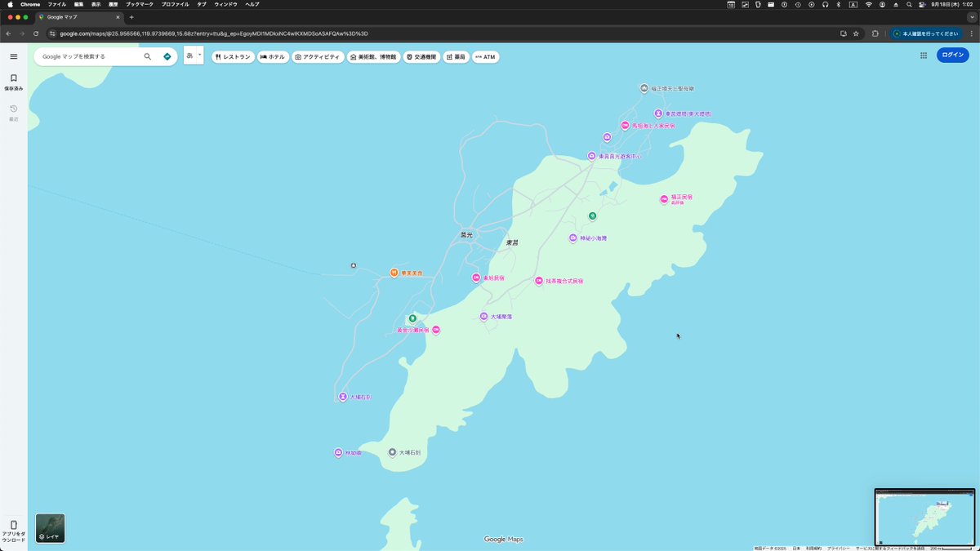Open the 利用規約 link in footer
The height and width of the screenshot is (551, 980).
[x=813, y=549]
